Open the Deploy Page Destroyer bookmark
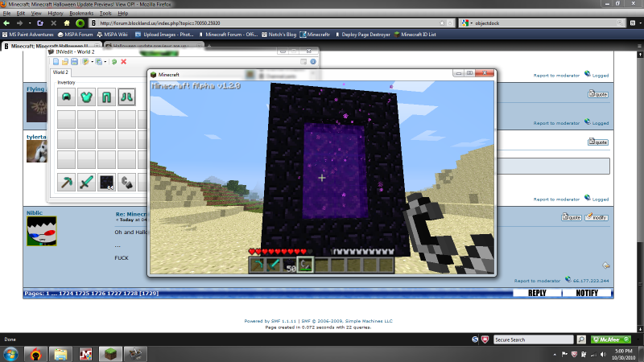 click(362, 35)
